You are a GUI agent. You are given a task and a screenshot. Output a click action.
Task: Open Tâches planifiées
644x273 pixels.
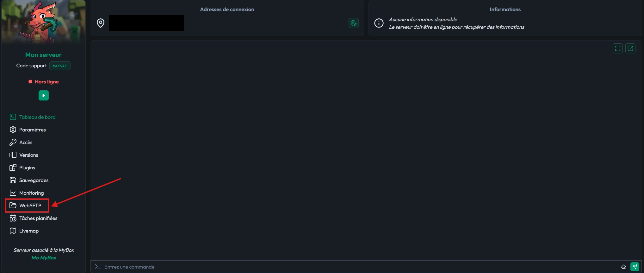click(38, 218)
